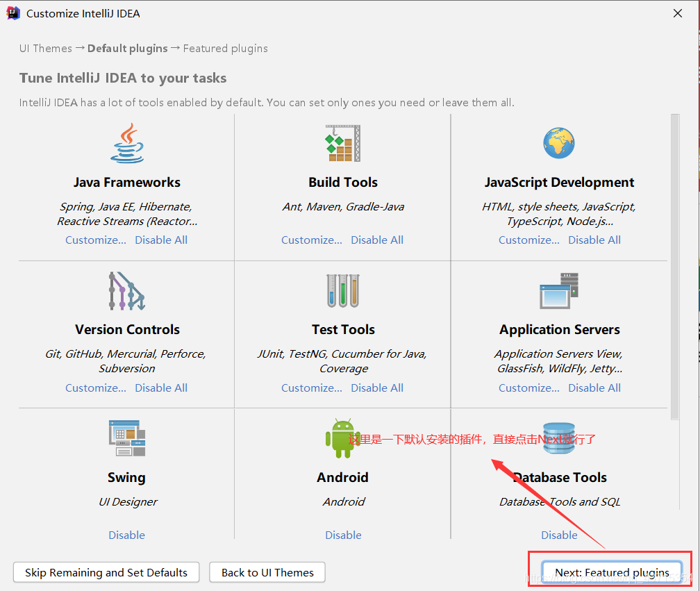This screenshot has width=700, height=591.
Task: Click the JavaScript Development globe icon
Action: 559,143
